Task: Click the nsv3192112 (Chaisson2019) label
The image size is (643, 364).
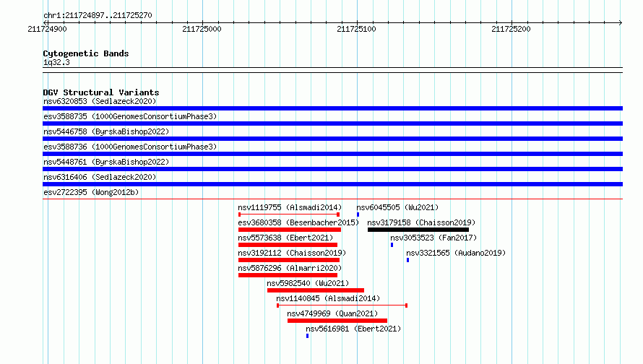Action: pos(292,253)
